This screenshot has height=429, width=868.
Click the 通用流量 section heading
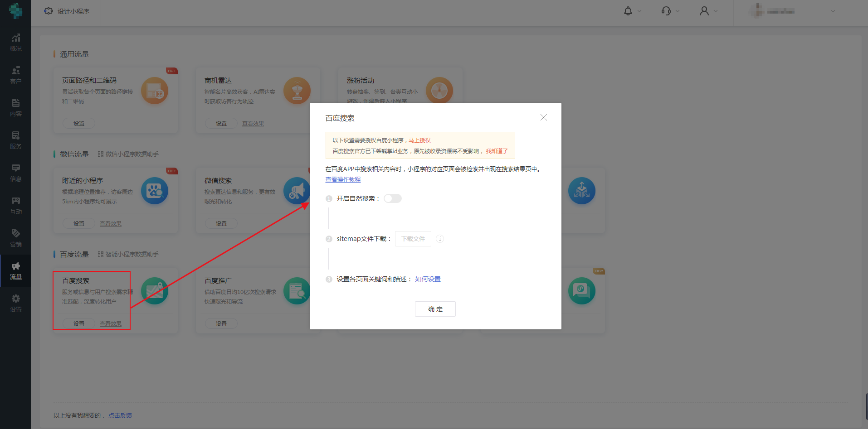click(74, 54)
